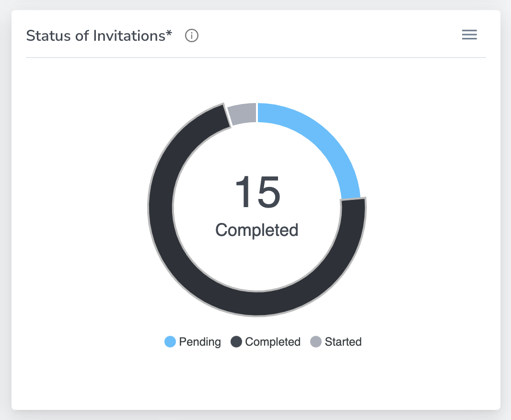
Task: Toggle Pending series via blue legend dot
Action: [170, 342]
